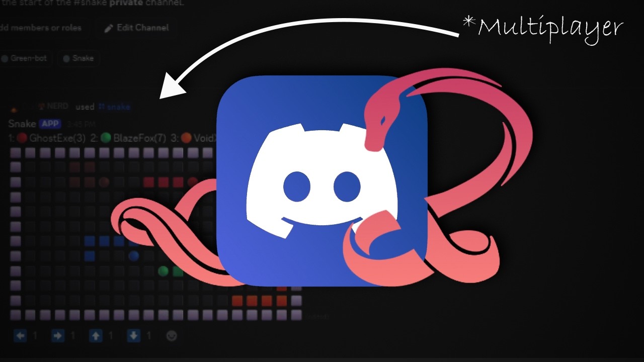This screenshot has width=644, height=362.
Task: Click GhostExe's red circle icon
Action: coord(22,138)
